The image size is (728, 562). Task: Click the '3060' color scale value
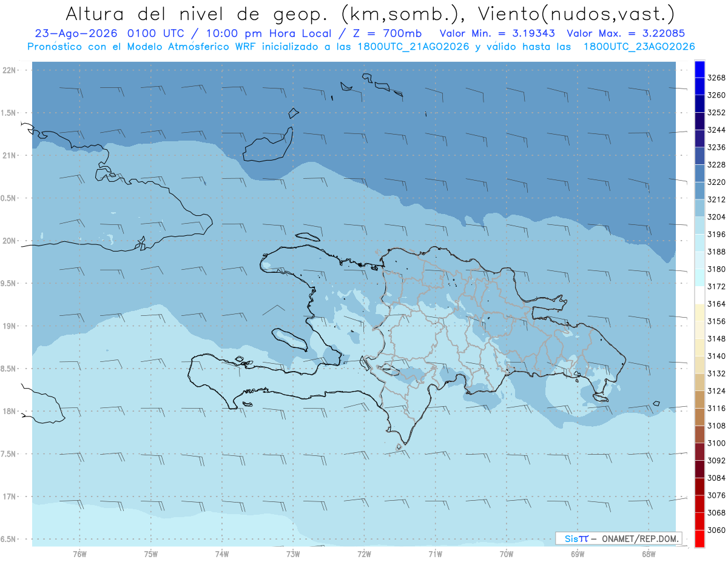pos(716,530)
